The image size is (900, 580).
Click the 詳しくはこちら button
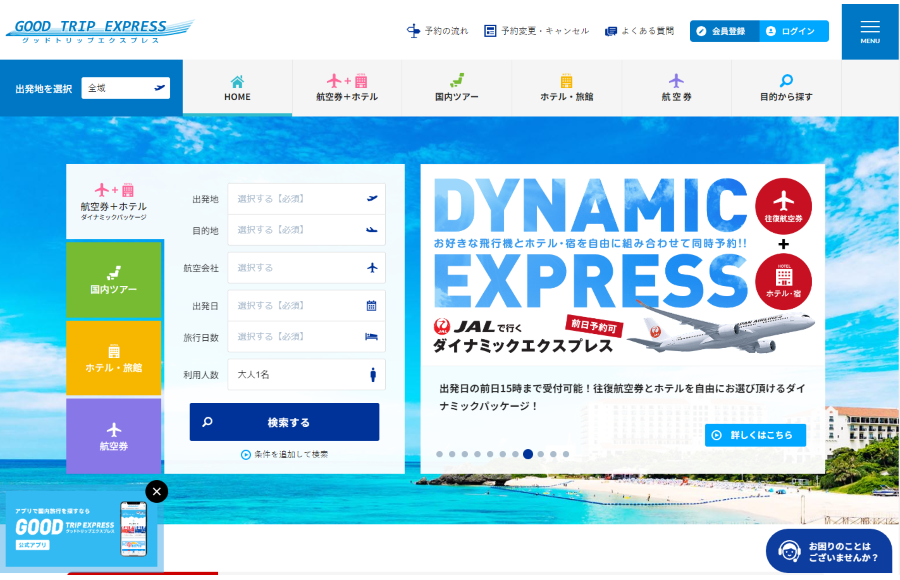tap(755, 435)
